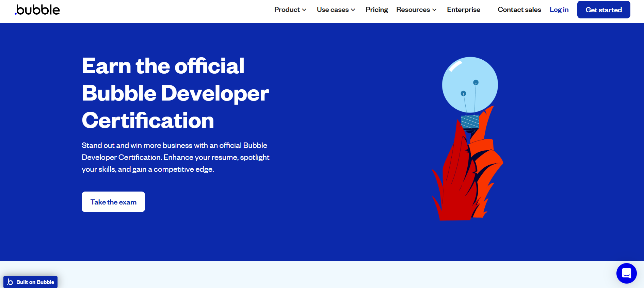Click the Stand out description paragraph

click(x=176, y=157)
